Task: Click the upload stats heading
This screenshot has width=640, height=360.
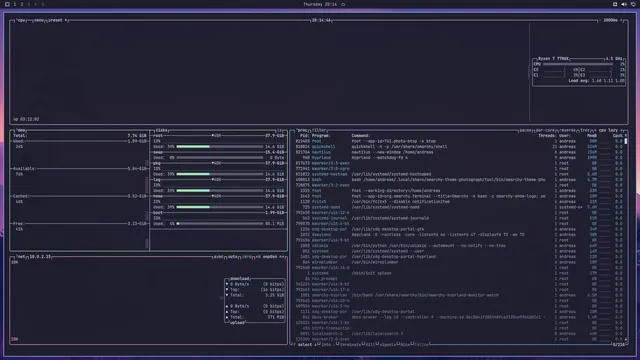Action: tap(238, 323)
